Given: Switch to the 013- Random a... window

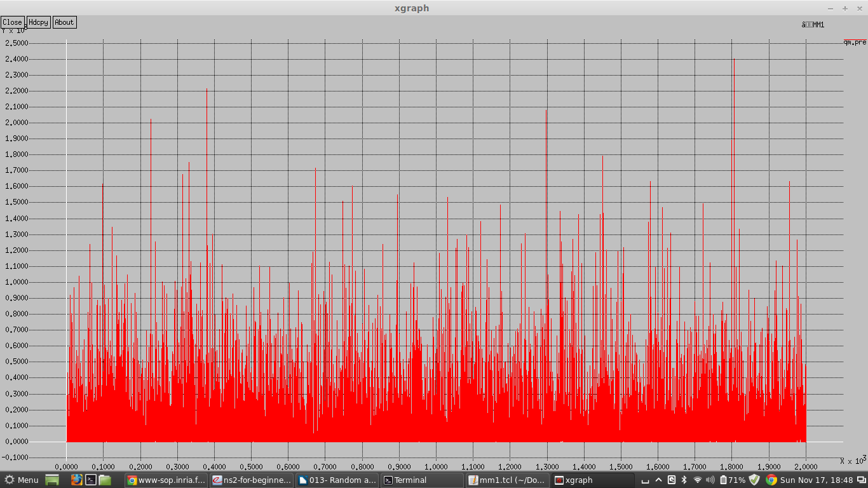Looking at the screenshot, I should click(337, 480).
